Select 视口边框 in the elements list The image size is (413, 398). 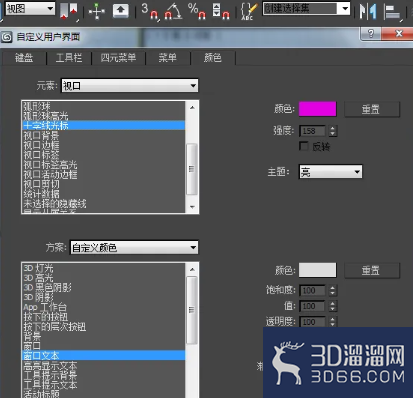[x=104, y=145]
